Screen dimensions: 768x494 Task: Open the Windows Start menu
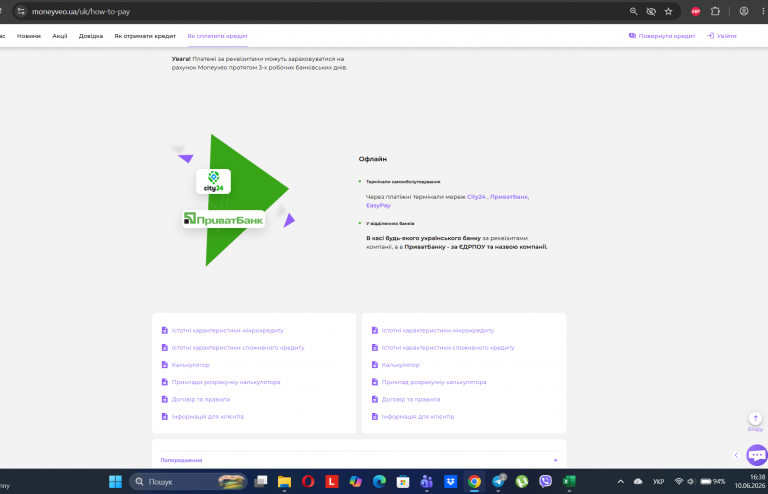pos(116,482)
